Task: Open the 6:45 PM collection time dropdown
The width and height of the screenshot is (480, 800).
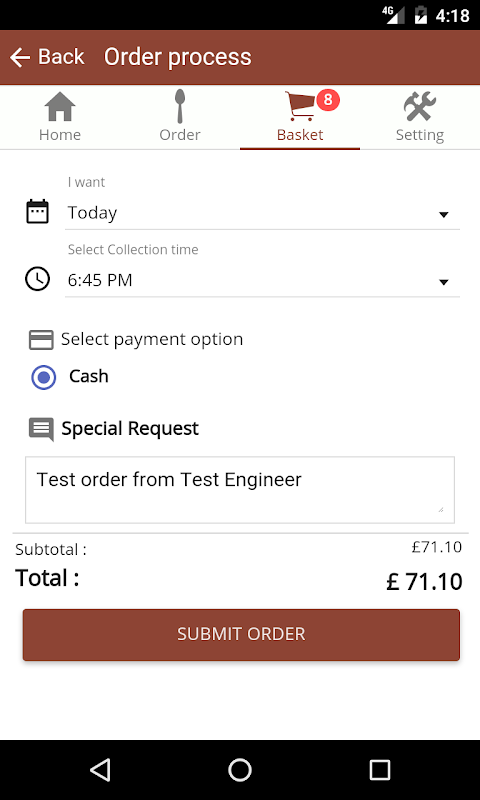Action: [x=263, y=280]
